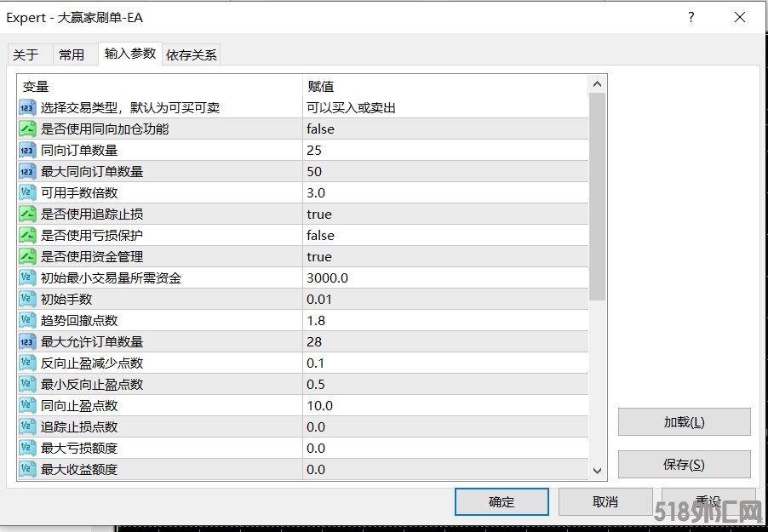Click double icon beside 初始手数
768x532 pixels.
point(27,299)
